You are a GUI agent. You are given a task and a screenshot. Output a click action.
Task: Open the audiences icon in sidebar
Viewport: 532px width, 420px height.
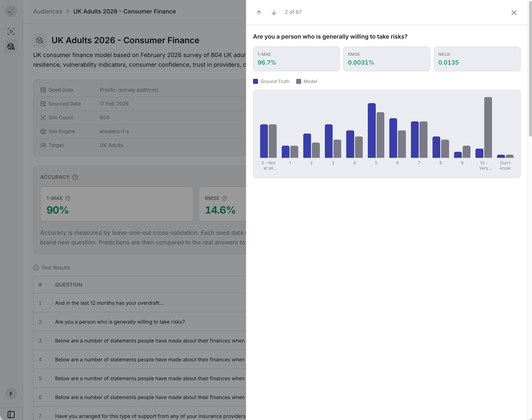(x=11, y=46)
